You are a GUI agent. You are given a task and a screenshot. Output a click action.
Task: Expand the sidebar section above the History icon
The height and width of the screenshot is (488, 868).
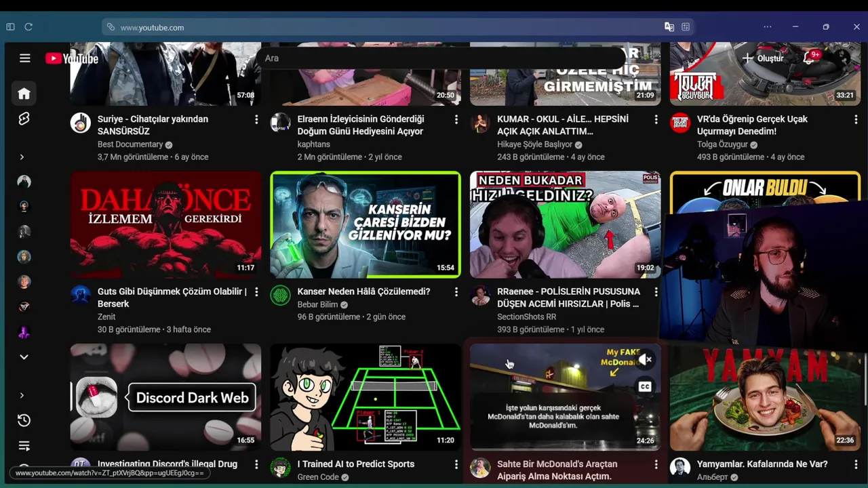coord(22,395)
